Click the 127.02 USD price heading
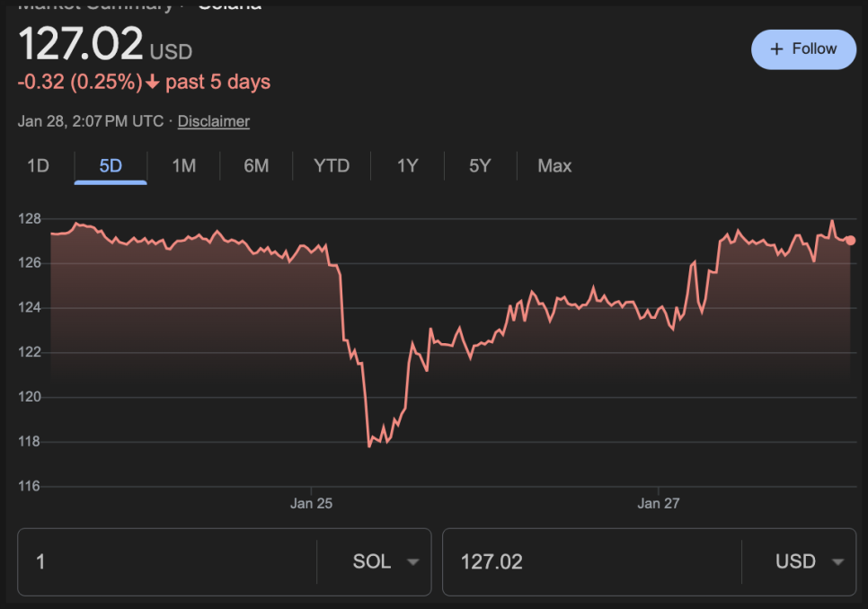This screenshot has width=868, height=609. 105,44
